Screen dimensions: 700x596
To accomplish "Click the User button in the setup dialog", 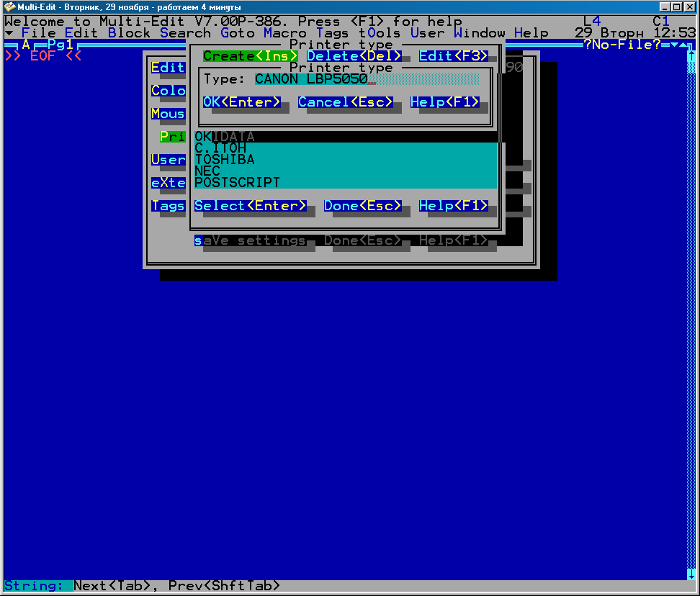I will (169, 160).
